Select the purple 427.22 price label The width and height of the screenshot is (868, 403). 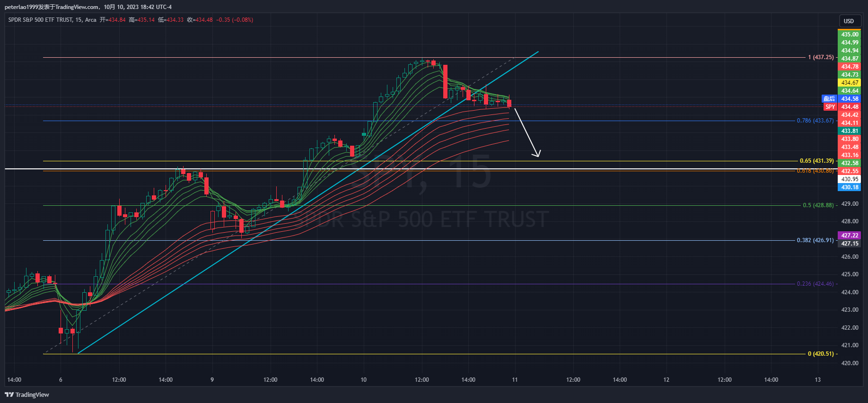coord(850,236)
